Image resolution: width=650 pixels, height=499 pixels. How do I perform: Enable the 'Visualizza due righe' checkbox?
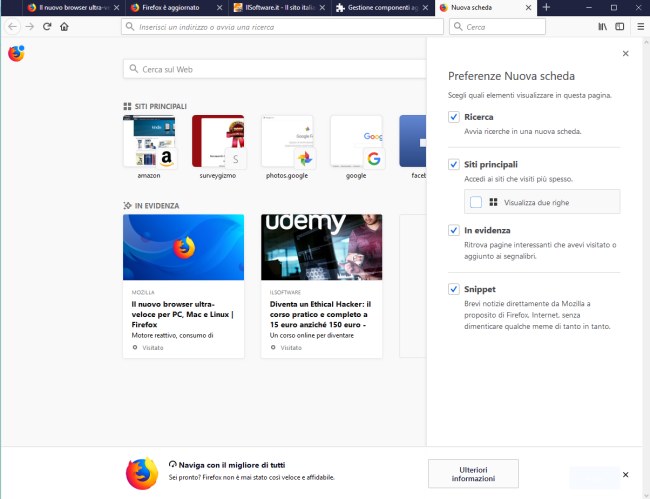click(x=476, y=202)
